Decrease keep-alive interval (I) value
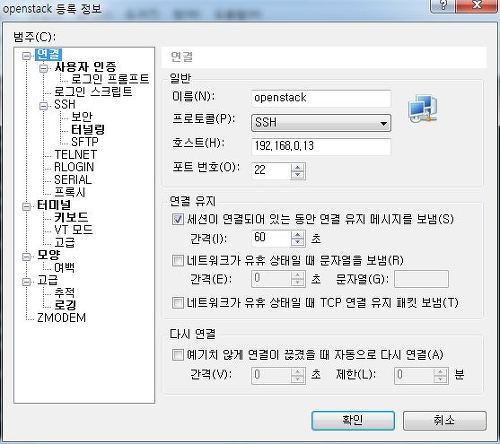This screenshot has width=500, height=444. click(298, 243)
